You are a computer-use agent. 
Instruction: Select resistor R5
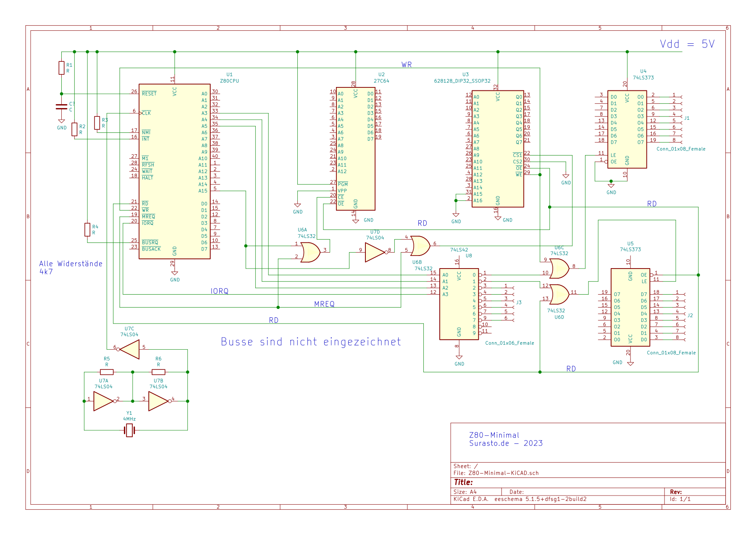pos(107,372)
